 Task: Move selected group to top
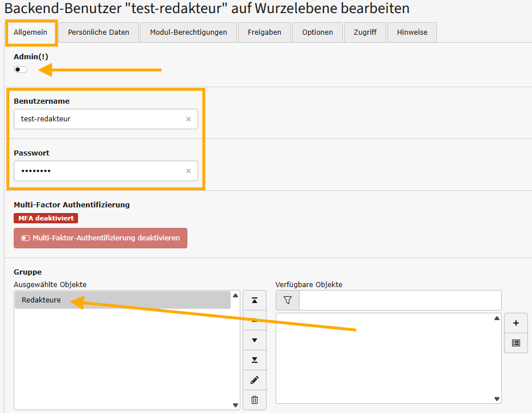(x=255, y=300)
